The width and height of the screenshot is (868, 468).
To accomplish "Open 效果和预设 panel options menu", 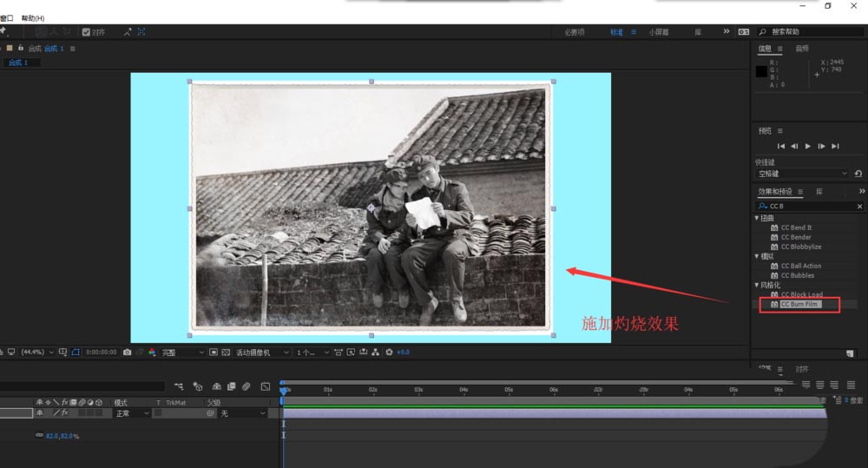I will pos(800,192).
